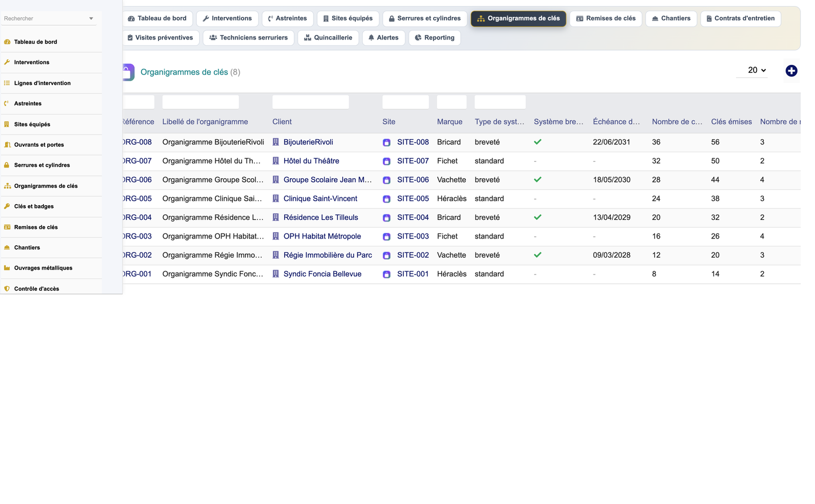Switch to the Tableau de bord tab
This screenshot has width=815, height=504.
[157, 19]
